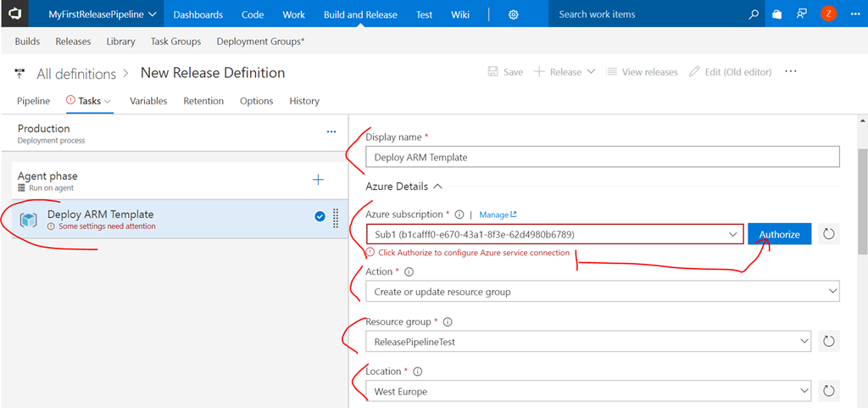Refresh the Resource group list
Viewport: 868px width, 408px height.
(829, 341)
